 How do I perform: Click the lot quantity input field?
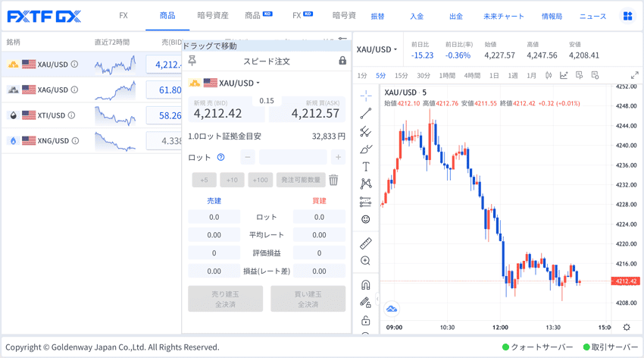point(292,157)
